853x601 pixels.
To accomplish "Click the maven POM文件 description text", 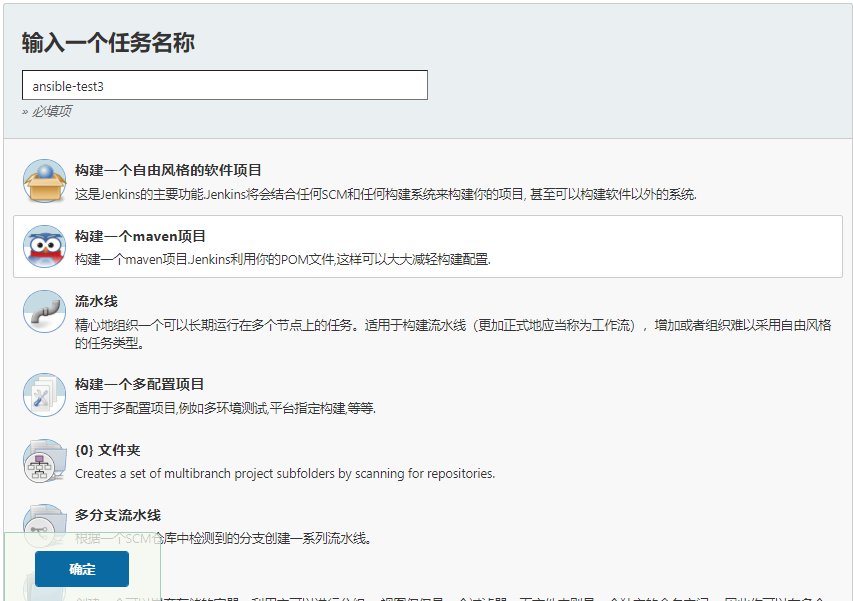I will point(283,259).
